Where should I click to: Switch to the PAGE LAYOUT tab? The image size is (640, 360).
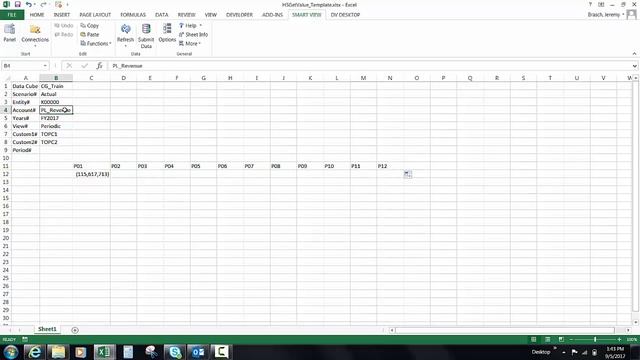(x=95, y=15)
